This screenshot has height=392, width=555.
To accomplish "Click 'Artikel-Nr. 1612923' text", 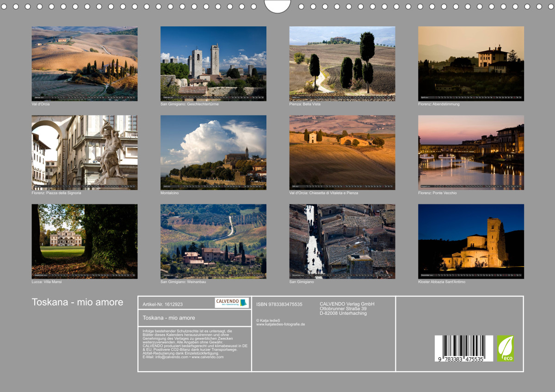I will (x=163, y=304).
